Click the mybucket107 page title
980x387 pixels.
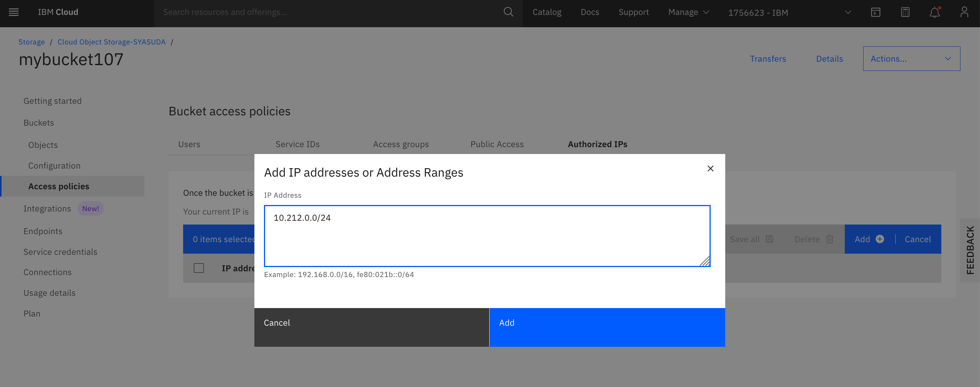[x=71, y=60]
